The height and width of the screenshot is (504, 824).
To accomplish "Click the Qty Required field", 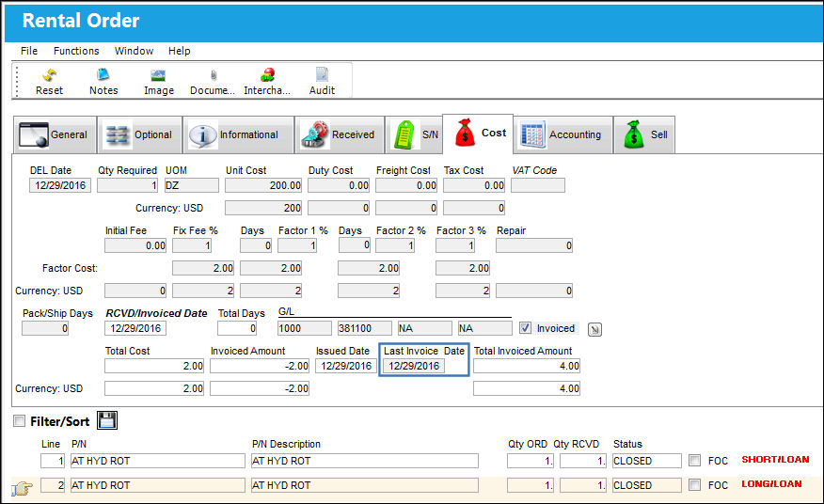I will point(127,185).
